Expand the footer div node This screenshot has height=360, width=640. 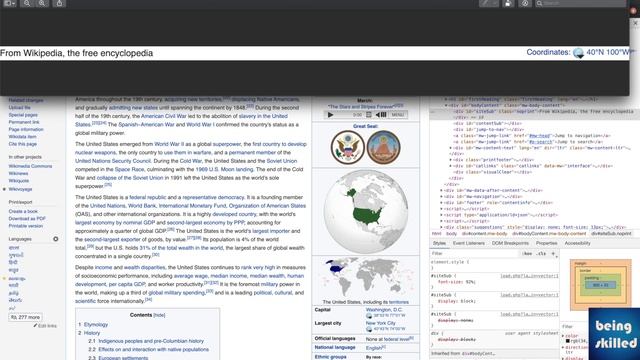point(442,203)
